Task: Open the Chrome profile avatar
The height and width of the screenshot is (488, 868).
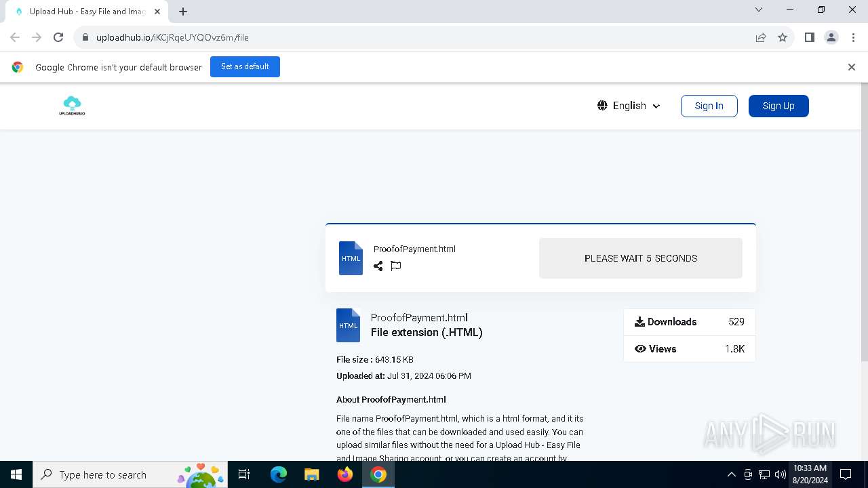Action: click(x=831, y=37)
